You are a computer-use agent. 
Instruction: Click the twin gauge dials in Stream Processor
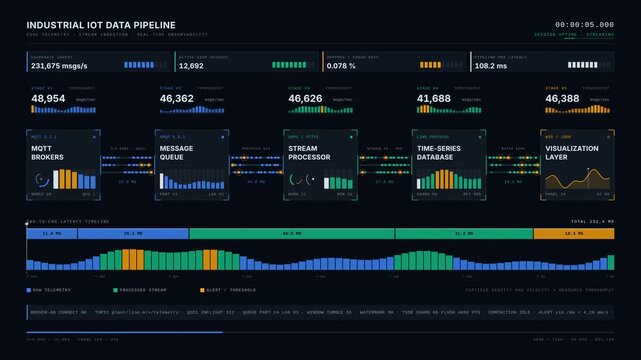tap(303, 179)
